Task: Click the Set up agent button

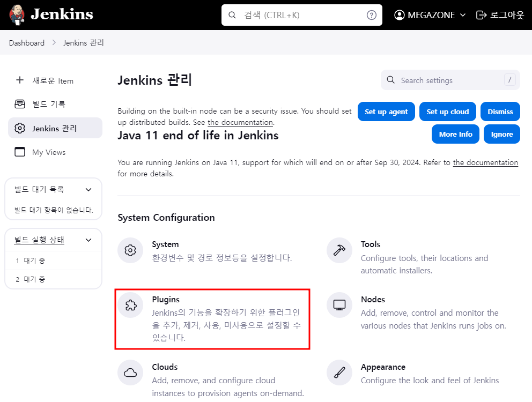Action: point(386,111)
